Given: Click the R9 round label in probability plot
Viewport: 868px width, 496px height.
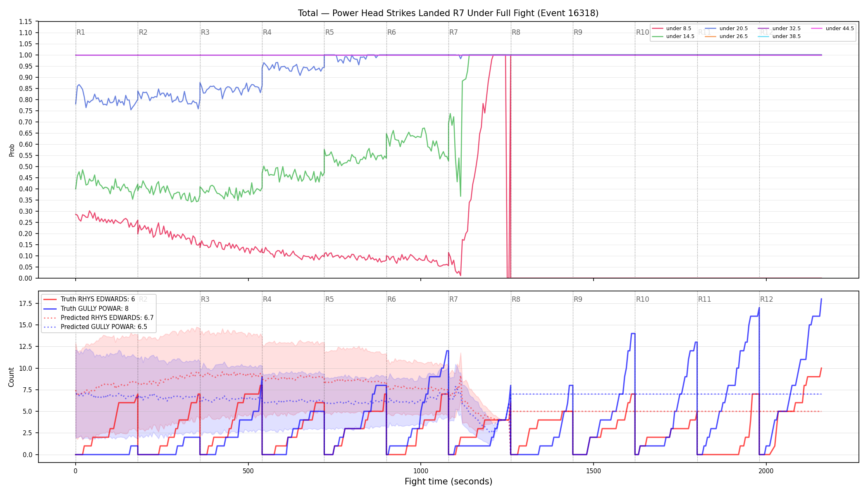Looking at the screenshot, I should click(x=578, y=32).
